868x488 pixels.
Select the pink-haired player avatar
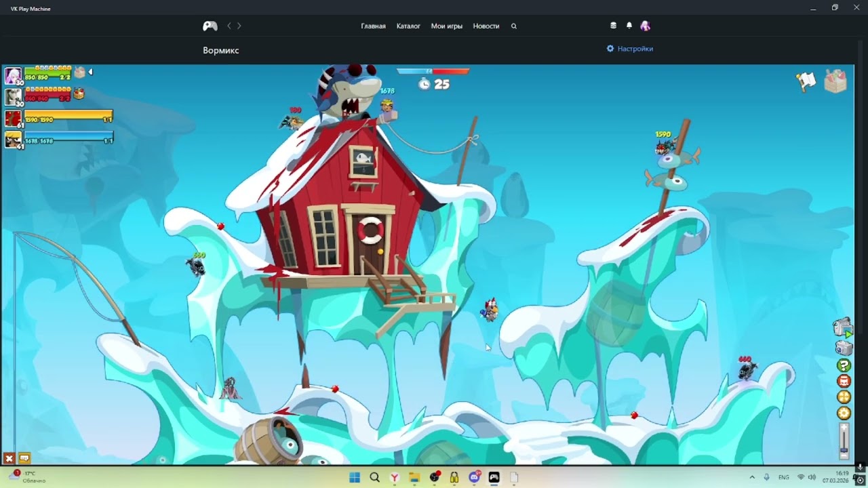13,75
